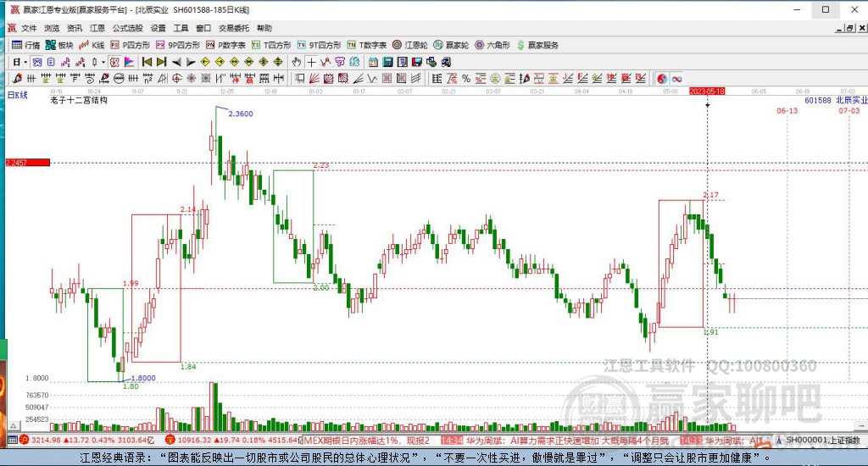Expand the candlestick style dropdown arrow
Image resolution: width=868 pixels, height=466 pixels.
pyautogui.click(x=103, y=62)
